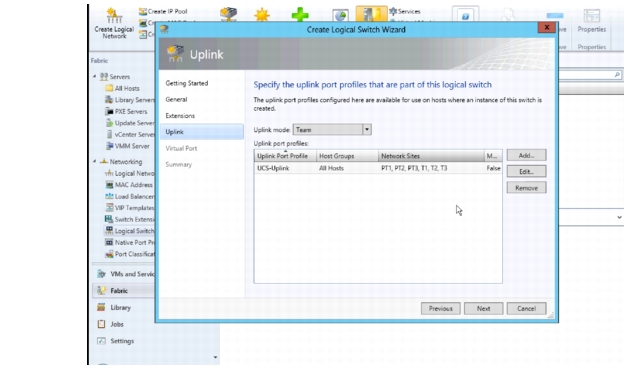Click Edit uplink port profile button

[x=526, y=172]
